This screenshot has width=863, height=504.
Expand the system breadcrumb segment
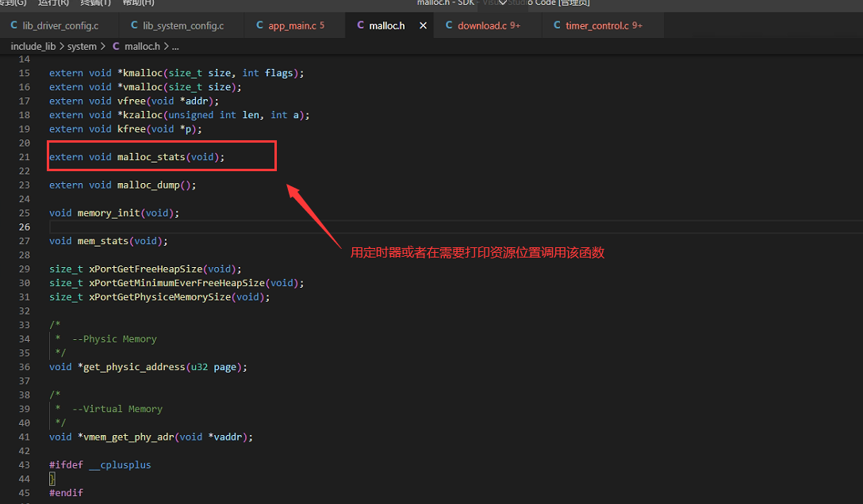[82, 47]
